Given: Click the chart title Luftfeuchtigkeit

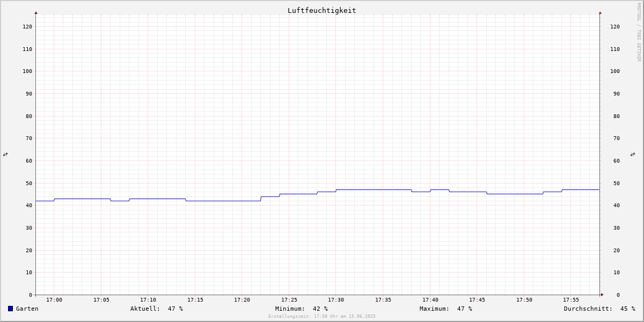Looking at the screenshot, I should point(322,10).
